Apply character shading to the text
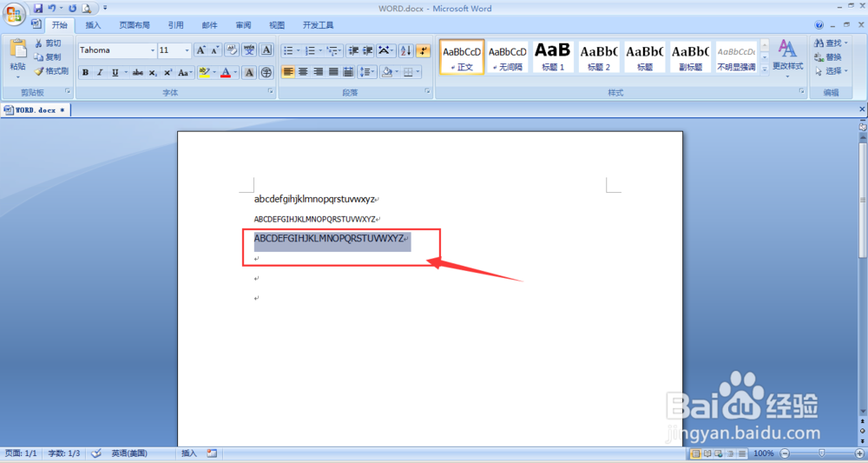This screenshot has height=463, width=868. [x=249, y=73]
